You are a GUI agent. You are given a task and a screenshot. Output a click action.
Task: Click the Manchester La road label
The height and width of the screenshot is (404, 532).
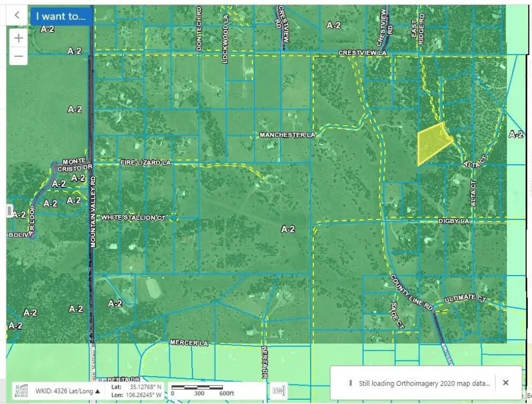click(x=287, y=135)
